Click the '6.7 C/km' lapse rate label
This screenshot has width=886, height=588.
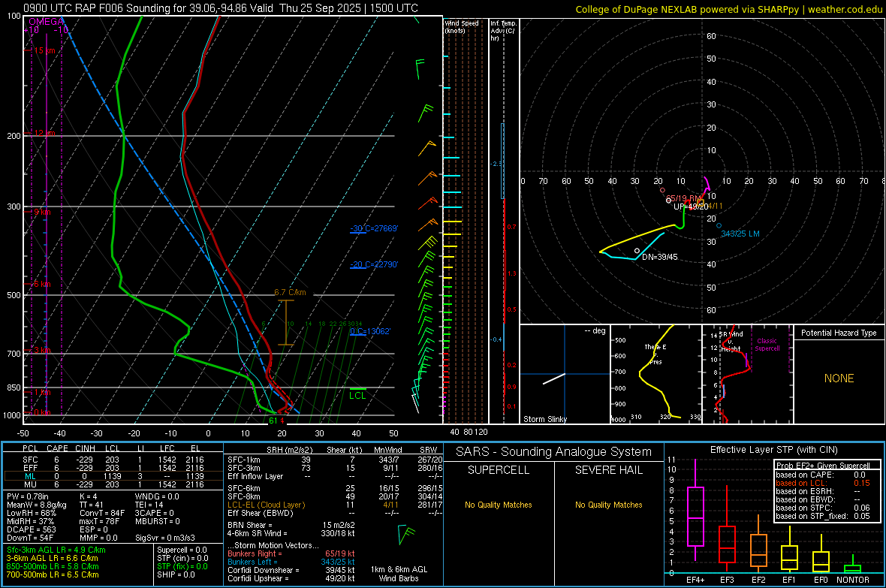point(290,292)
